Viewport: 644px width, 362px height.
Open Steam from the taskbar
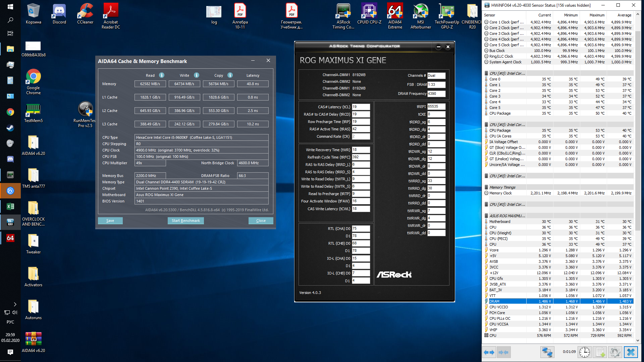point(10,128)
